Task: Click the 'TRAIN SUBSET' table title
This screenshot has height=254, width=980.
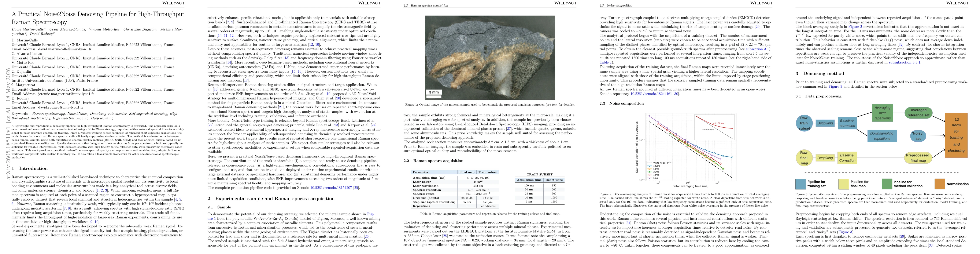Action: (x=539, y=174)
